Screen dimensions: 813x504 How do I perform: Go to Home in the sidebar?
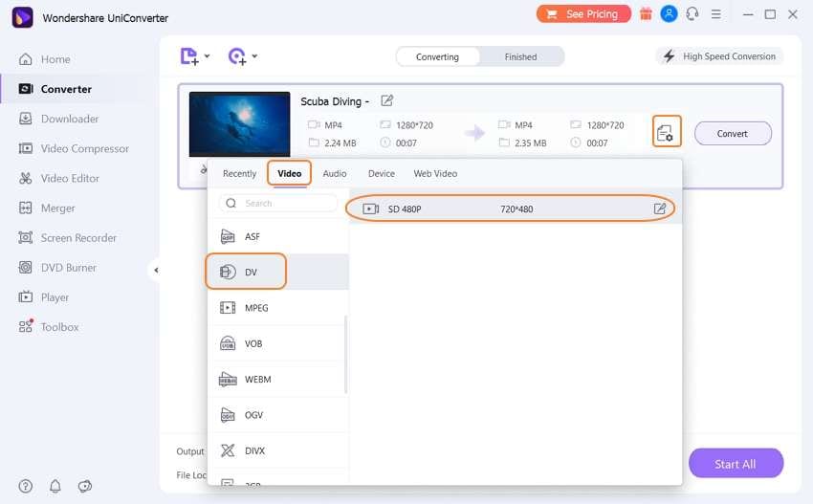(x=55, y=59)
